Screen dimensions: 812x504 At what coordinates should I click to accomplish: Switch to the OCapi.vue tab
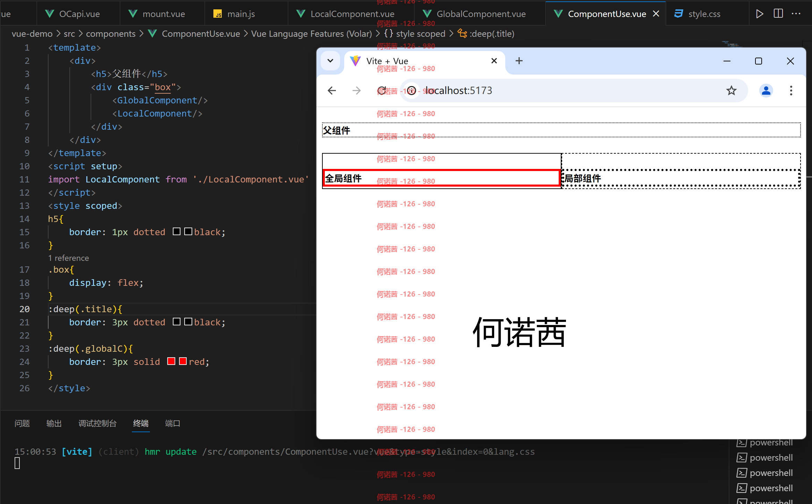78,14
